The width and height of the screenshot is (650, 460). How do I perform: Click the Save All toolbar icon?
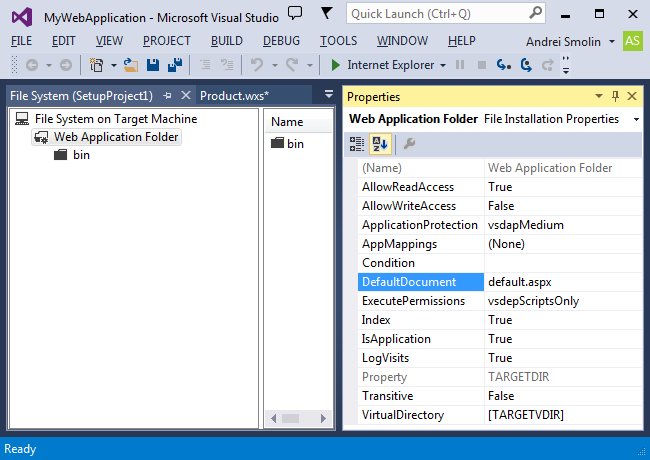coord(175,65)
